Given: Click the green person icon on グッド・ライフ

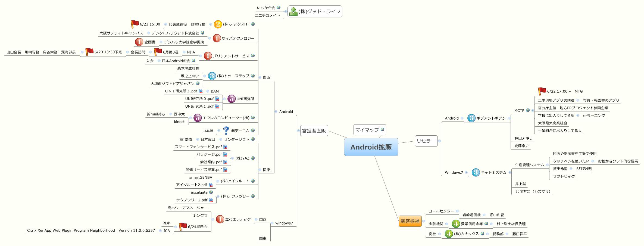Looking at the screenshot, I should point(293,11).
